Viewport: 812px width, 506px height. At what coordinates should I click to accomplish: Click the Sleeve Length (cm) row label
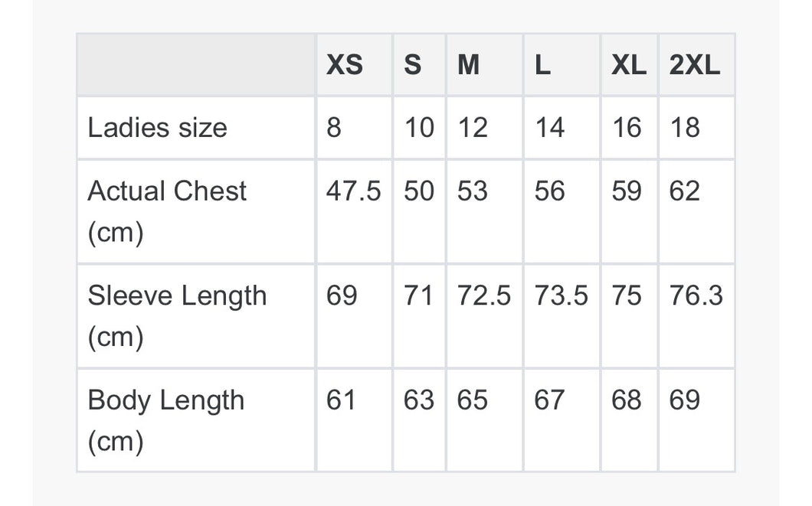click(x=196, y=316)
